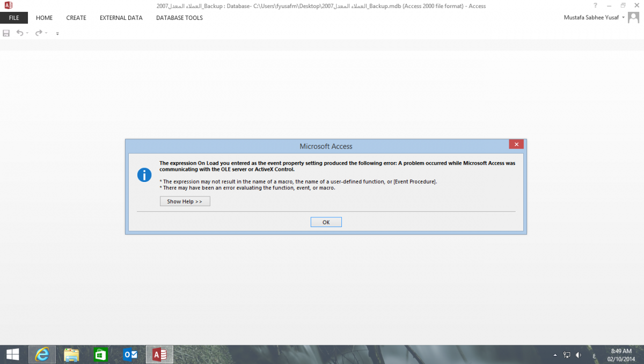Click the volume speaker icon in tray
Screen dimensions: 644x364
point(579,355)
